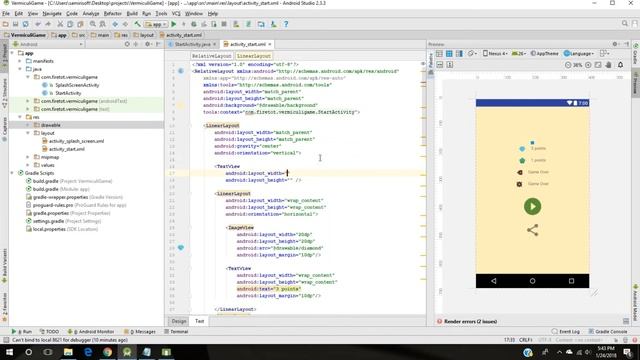The height and width of the screenshot is (360, 640).
Task: Click the Redo arrow icon
Action: (48, 24)
